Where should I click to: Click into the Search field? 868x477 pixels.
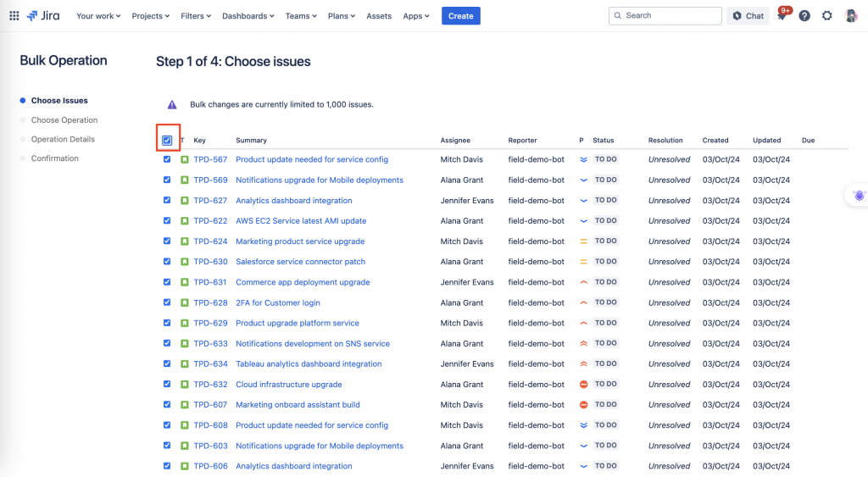pyautogui.click(x=665, y=15)
